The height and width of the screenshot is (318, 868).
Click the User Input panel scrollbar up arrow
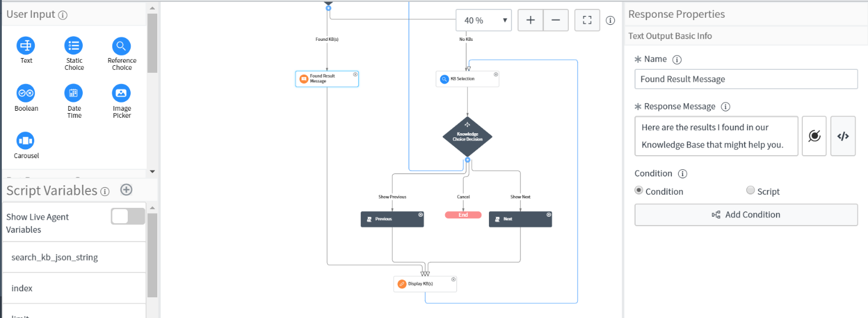coord(152,8)
